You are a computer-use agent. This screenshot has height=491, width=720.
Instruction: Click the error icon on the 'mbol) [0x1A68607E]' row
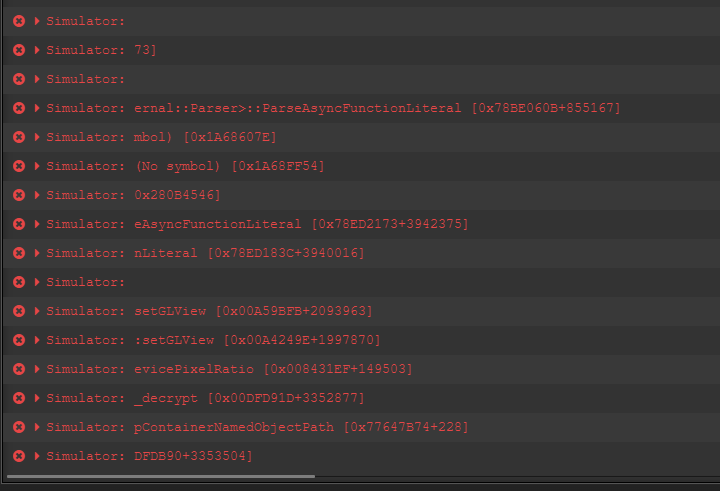19,137
